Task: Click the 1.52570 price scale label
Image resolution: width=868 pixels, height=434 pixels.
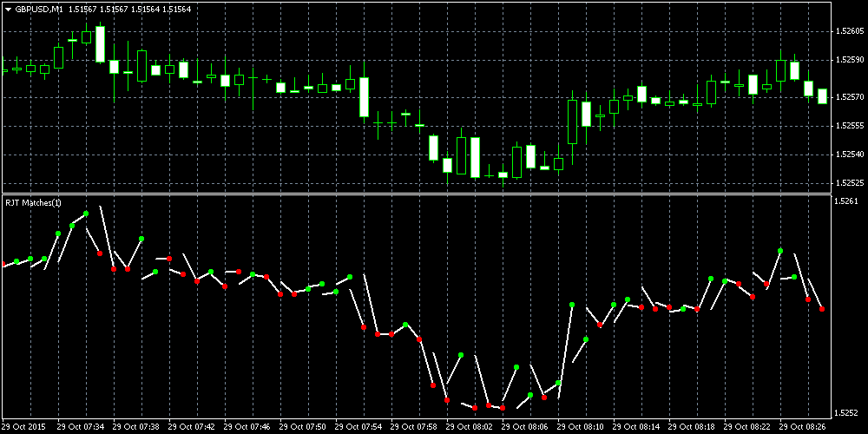Action: tap(849, 97)
